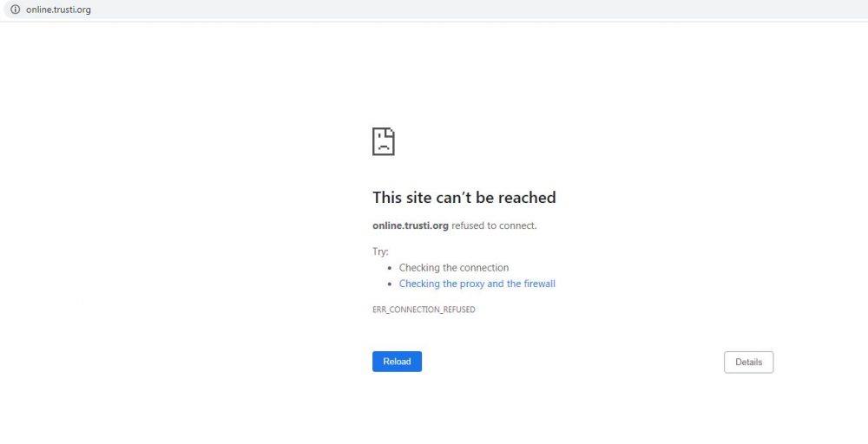Click the ERR_CONNECTION_REFUSED error code
The height and width of the screenshot is (444, 868).
pyautogui.click(x=424, y=310)
